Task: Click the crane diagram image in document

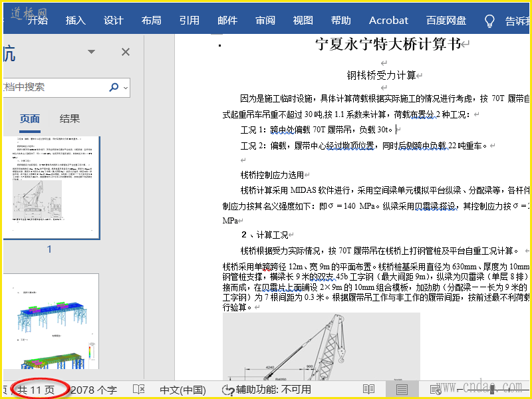Action: tap(321, 346)
